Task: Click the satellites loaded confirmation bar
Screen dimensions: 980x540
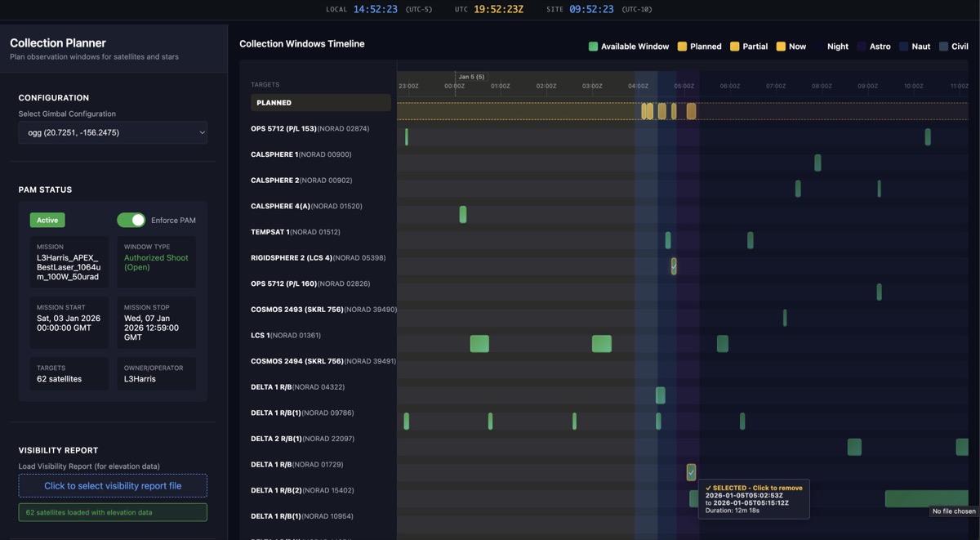Action: click(113, 512)
